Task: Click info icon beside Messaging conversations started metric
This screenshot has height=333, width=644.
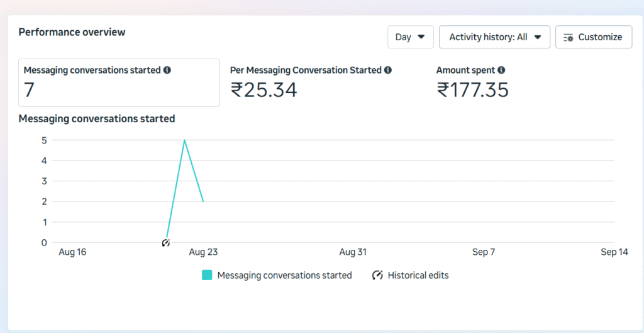Action: (x=167, y=71)
